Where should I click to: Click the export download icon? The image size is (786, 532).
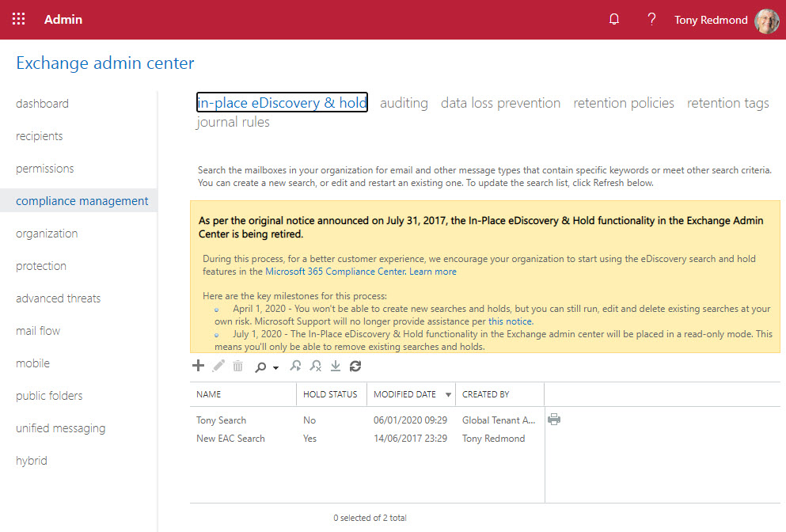pos(336,366)
